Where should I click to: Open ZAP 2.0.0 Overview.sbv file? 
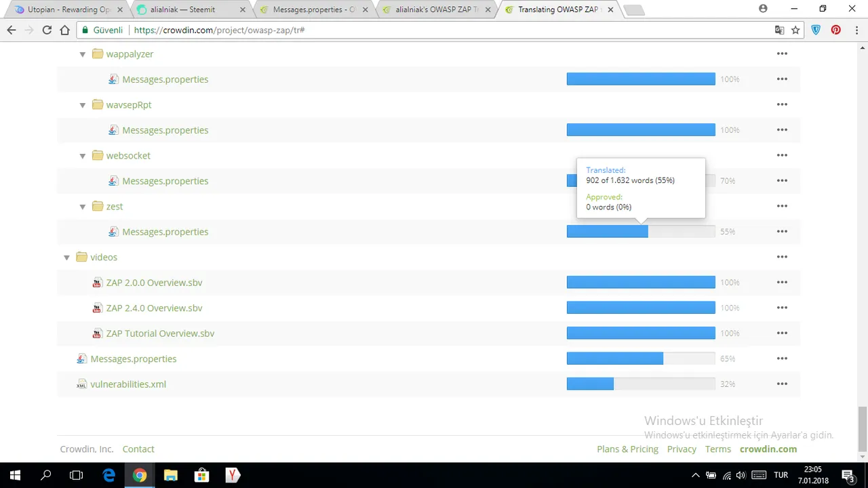pyautogui.click(x=154, y=283)
